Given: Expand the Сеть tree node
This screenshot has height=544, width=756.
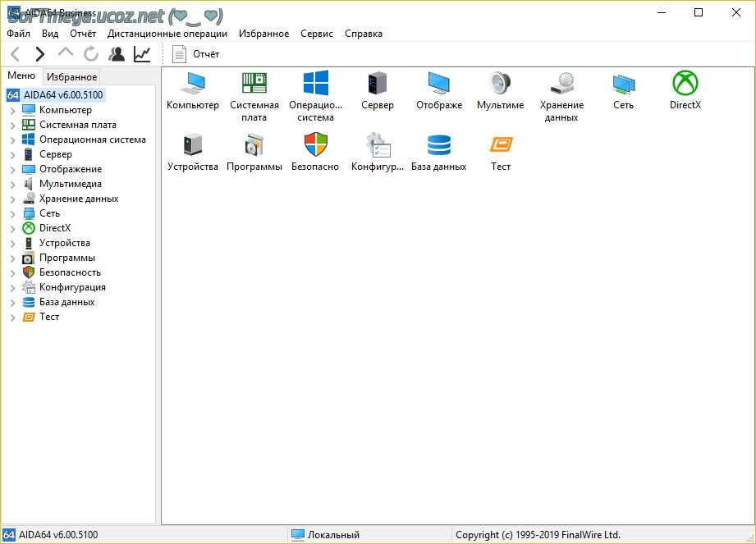Looking at the screenshot, I should pyautogui.click(x=13, y=214).
